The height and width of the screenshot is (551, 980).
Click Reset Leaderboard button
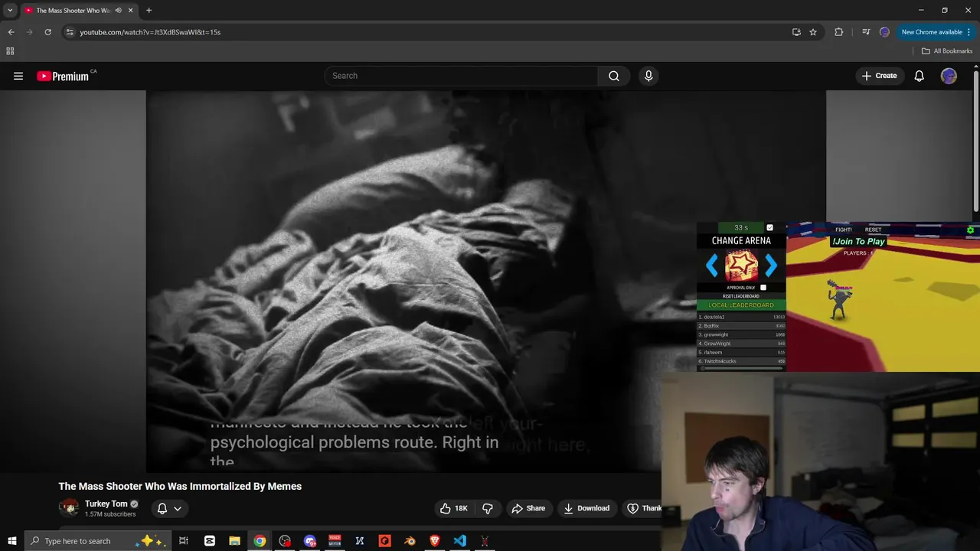pos(741,296)
